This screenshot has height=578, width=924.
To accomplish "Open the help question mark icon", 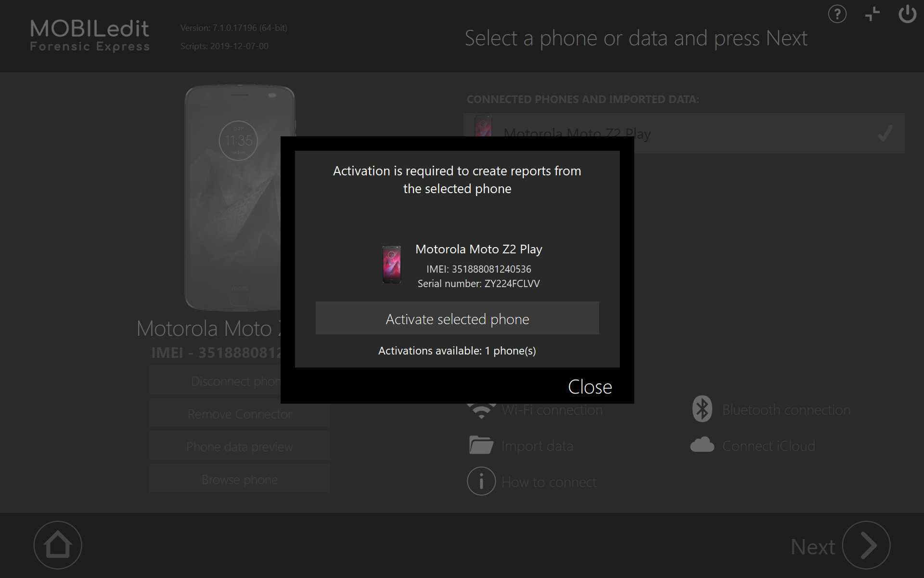I will [837, 14].
